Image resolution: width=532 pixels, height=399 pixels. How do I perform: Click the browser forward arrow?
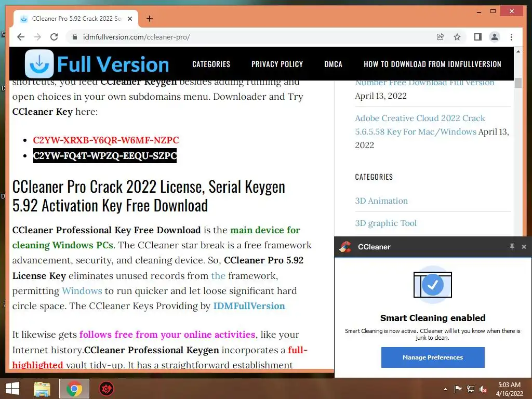coord(37,37)
